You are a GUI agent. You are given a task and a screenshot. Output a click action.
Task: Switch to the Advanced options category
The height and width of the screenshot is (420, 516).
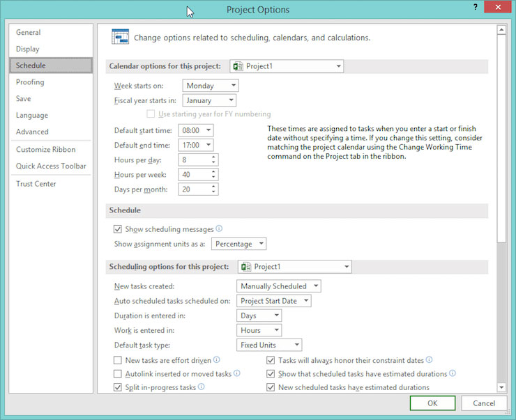[32, 132]
